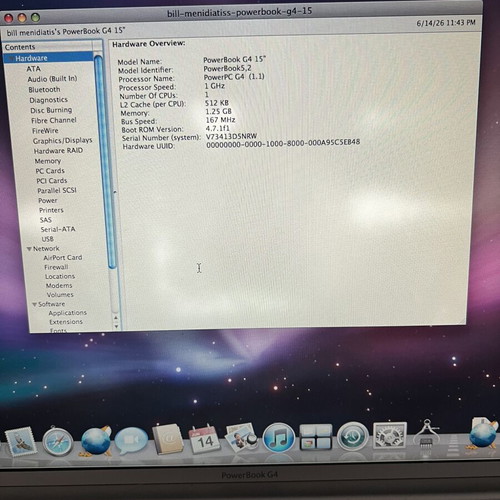This screenshot has width=500, height=500.
Task: Click the 1.25 GB memory value
Action: point(218,111)
